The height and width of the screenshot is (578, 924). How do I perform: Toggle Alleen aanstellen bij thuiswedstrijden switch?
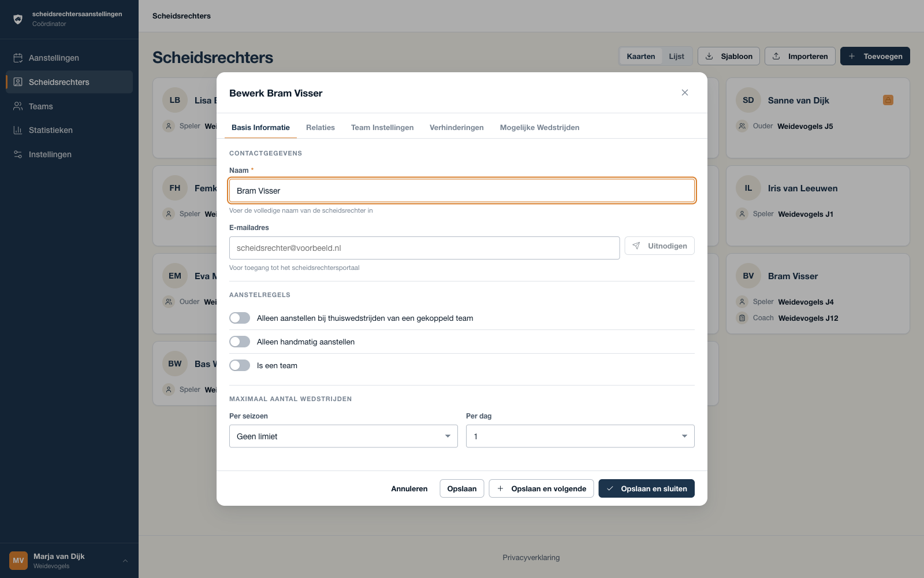click(x=240, y=318)
